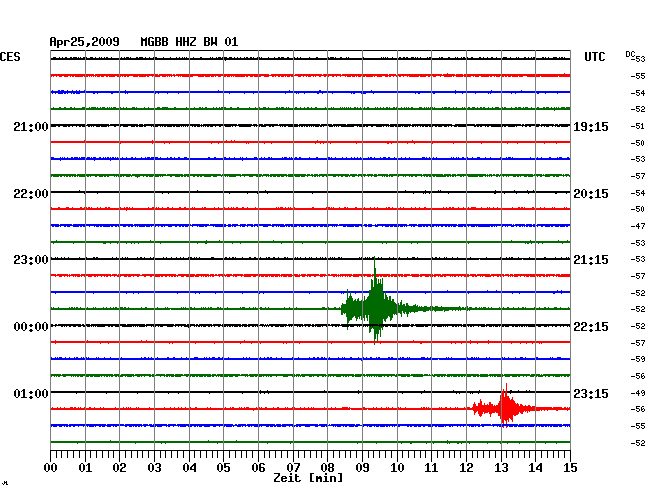Image resolution: width=650 pixels, height=494 pixels.
Task: Click the 22:15 UTC time label
Action: coord(591,327)
